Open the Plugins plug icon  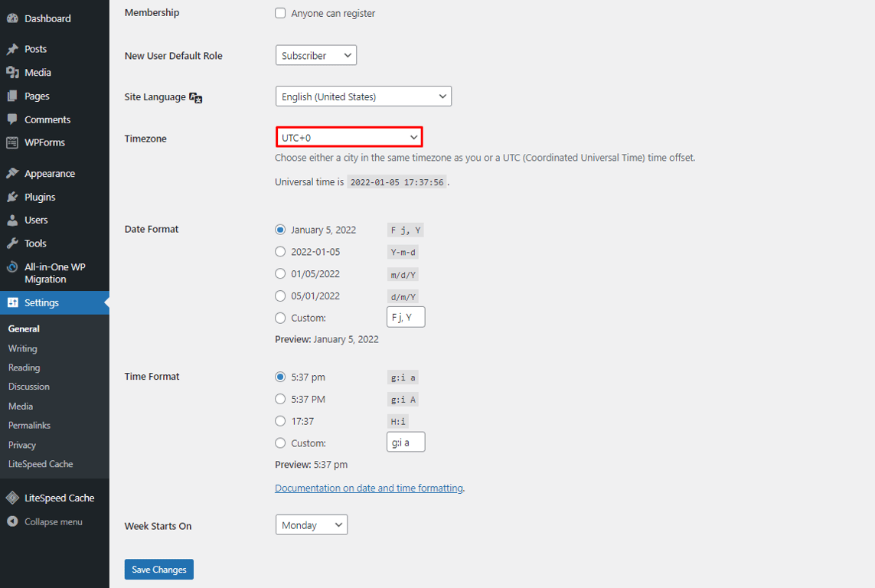point(14,196)
